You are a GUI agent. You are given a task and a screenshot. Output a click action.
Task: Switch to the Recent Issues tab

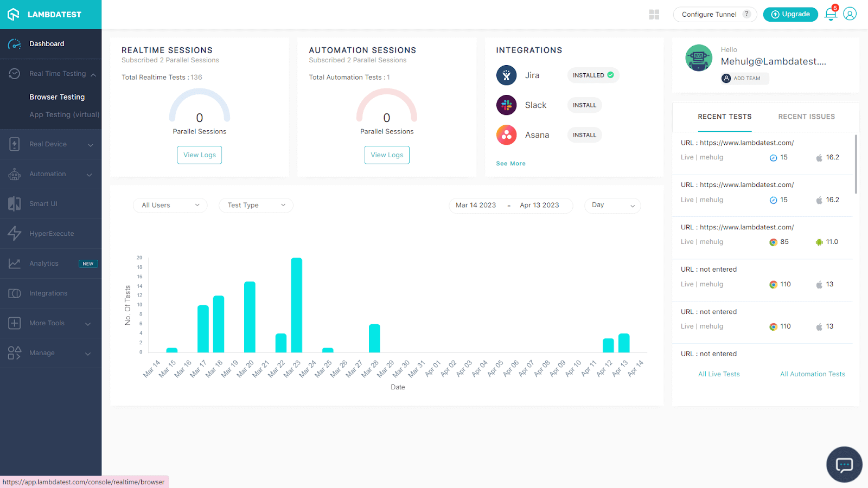coord(806,117)
